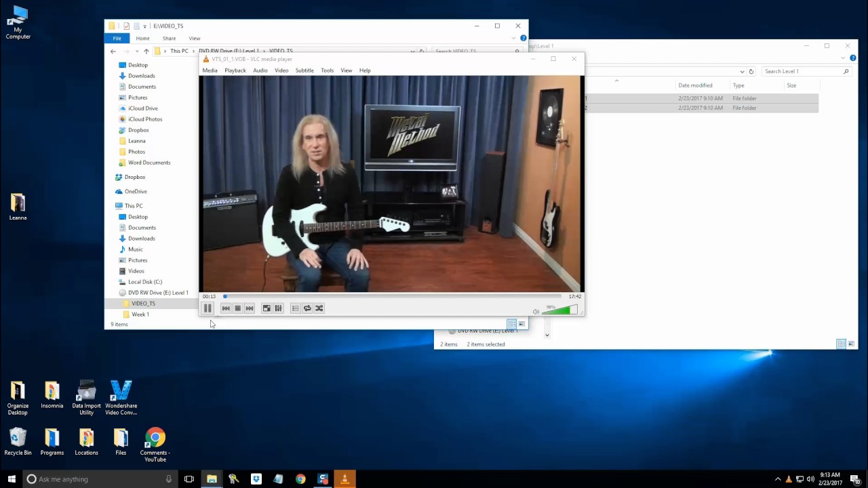Viewport: 868px width, 488px height.
Task: Click VLC previous media button
Action: 226,308
